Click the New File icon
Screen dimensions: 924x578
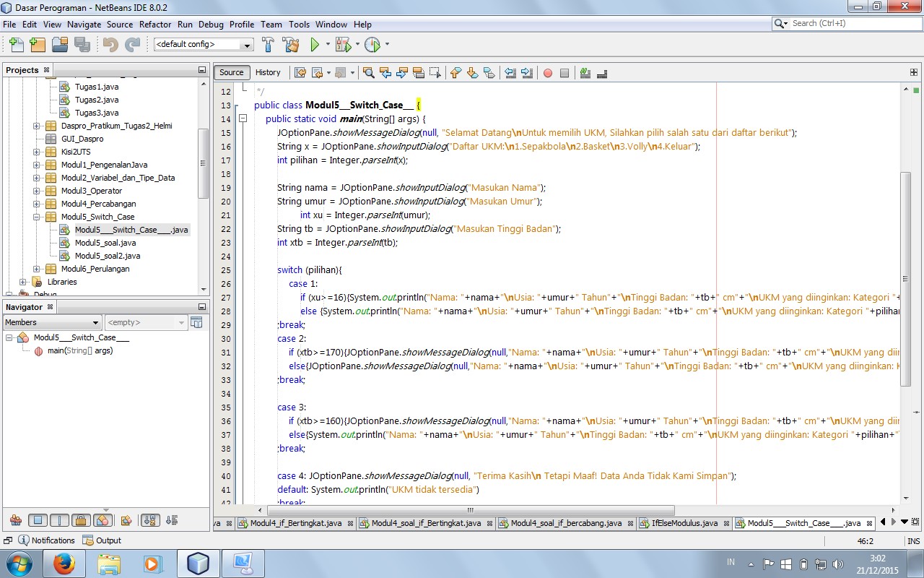point(15,45)
